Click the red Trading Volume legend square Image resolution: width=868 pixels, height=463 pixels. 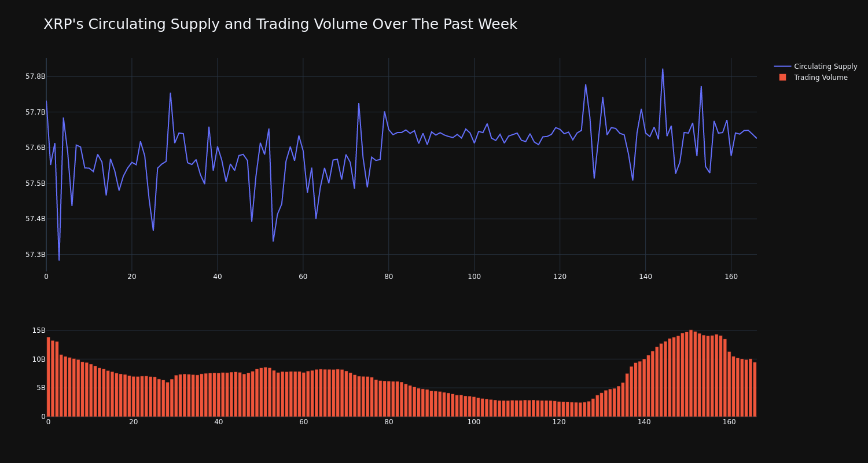coord(782,78)
